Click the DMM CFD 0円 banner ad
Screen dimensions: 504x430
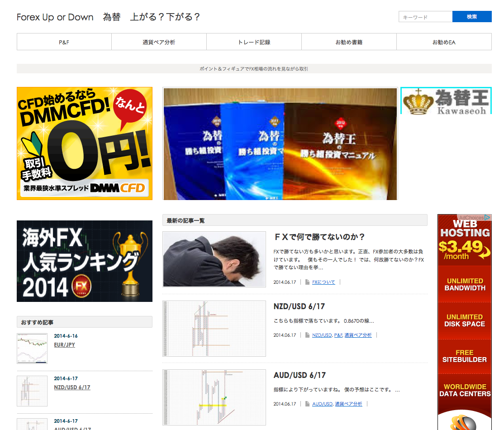tap(85, 143)
